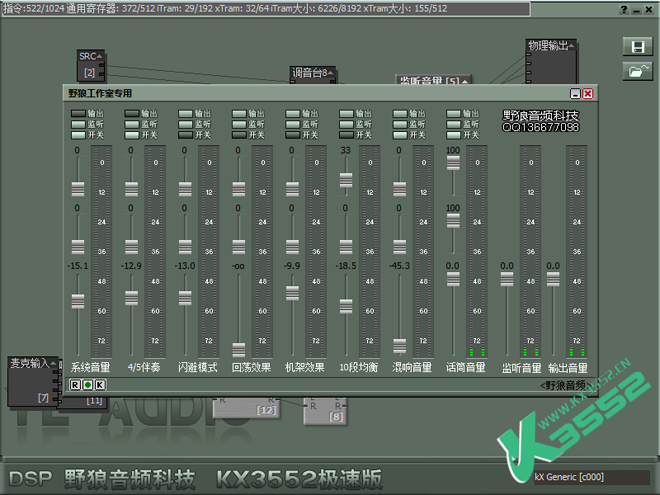
Task: Click the 输出音量 fader at 0.0
Action: tap(553, 279)
